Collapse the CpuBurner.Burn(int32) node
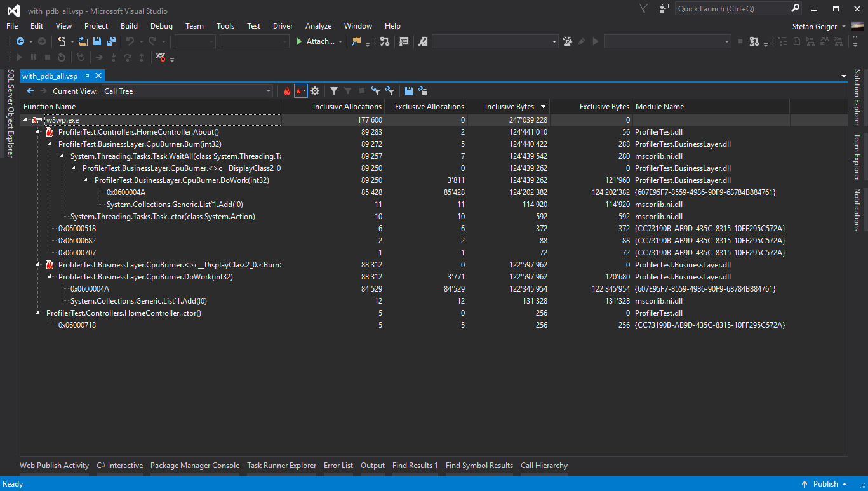 pos(50,144)
